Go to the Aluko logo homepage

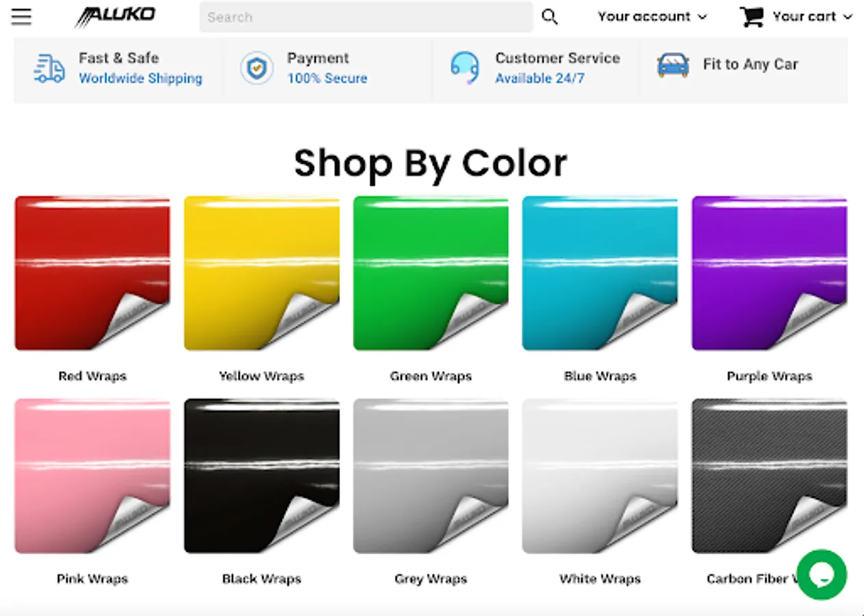click(116, 16)
